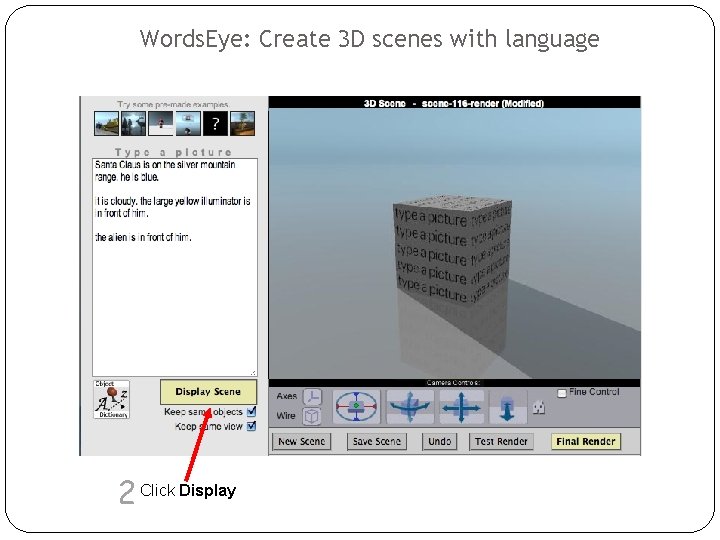This screenshot has width=720, height=540.
Task: Click the Display Scene button
Action: coord(208,392)
